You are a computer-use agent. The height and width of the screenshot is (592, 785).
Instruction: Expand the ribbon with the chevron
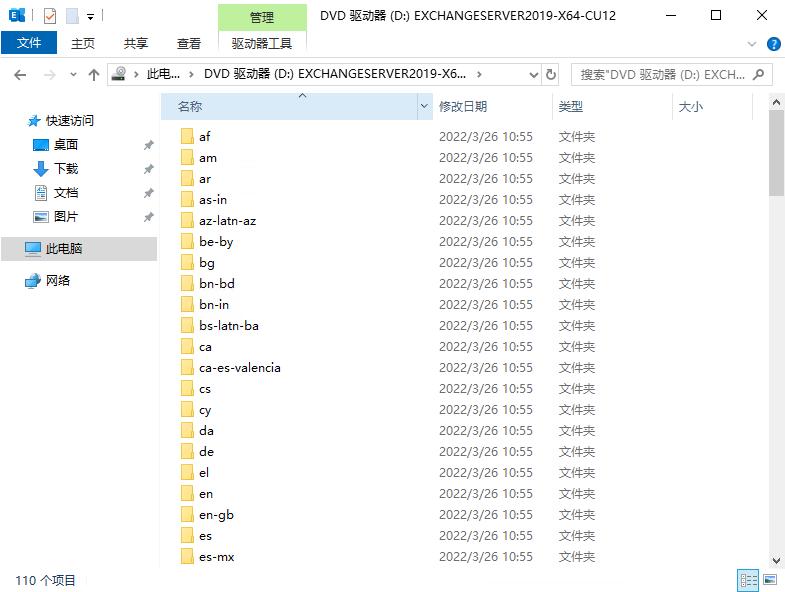[x=751, y=44]
